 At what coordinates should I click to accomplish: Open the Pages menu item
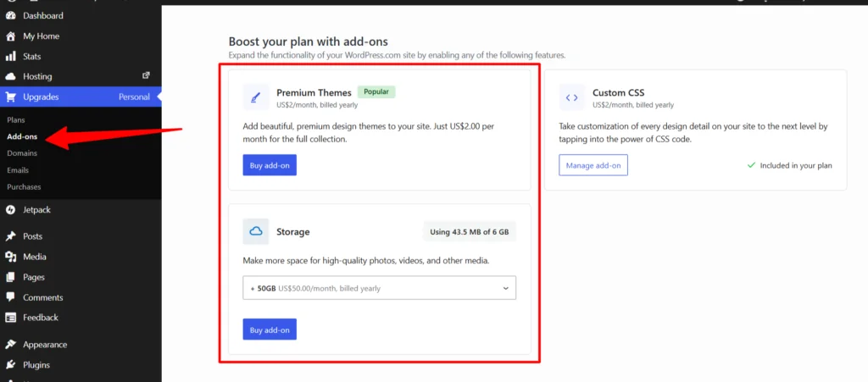click(x=81, y=278)
